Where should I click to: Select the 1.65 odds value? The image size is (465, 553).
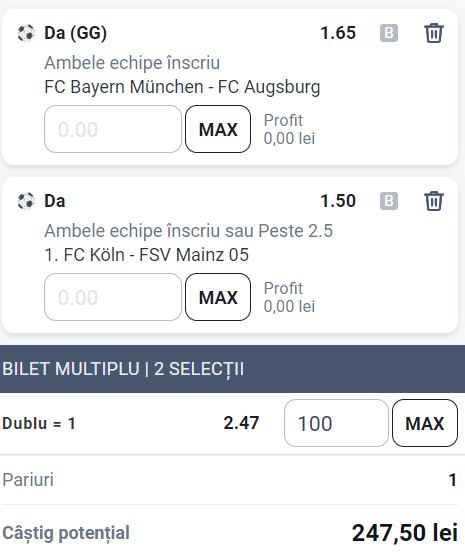(338, 33)
